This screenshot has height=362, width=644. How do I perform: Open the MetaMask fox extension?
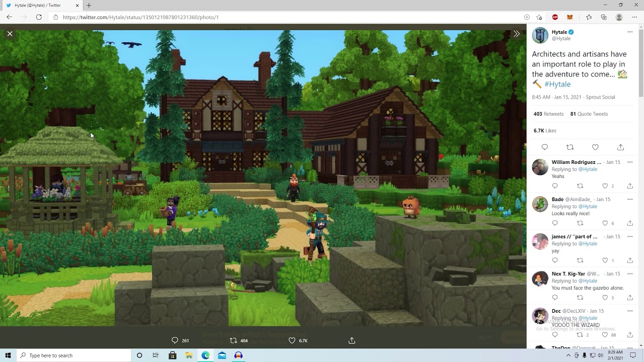pyautogui.click(x=570, y=17)
